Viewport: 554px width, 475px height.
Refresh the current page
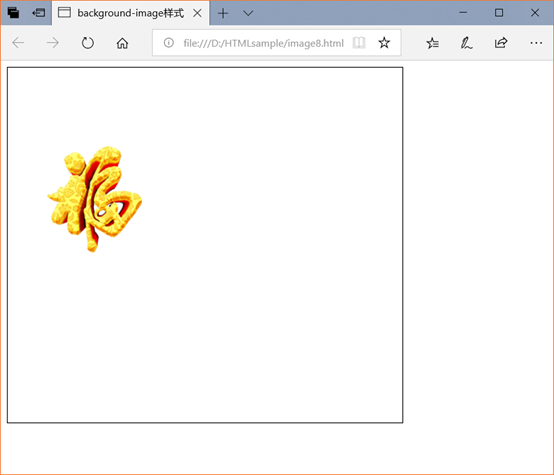point(88,43)
